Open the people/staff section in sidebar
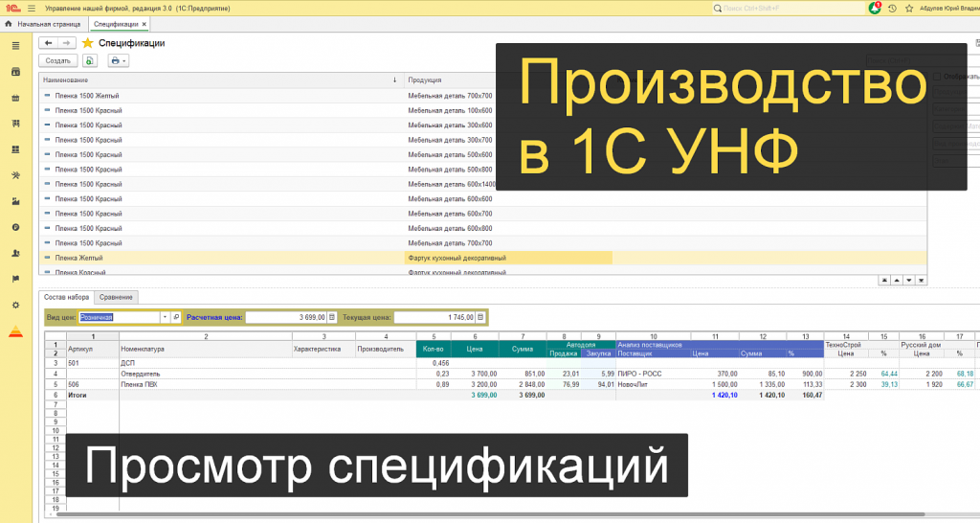The width and height of the screenshot is (980, 523). coord(15,254)
